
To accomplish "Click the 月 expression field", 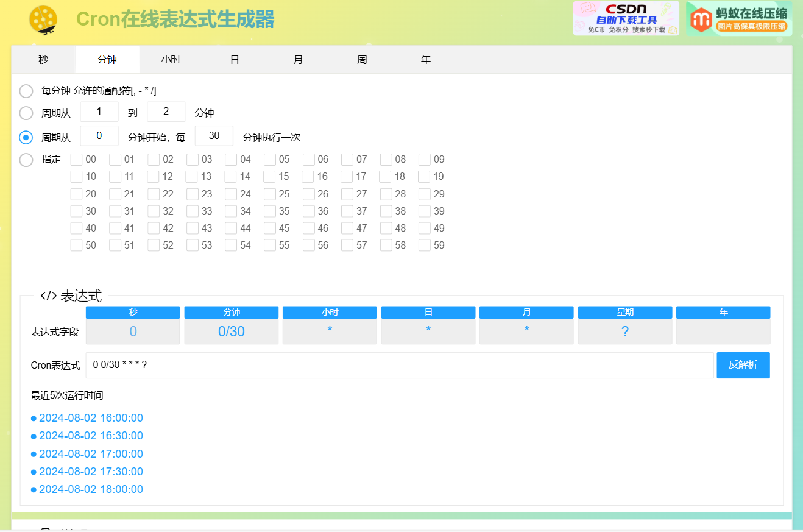I will tap(526, 332).
